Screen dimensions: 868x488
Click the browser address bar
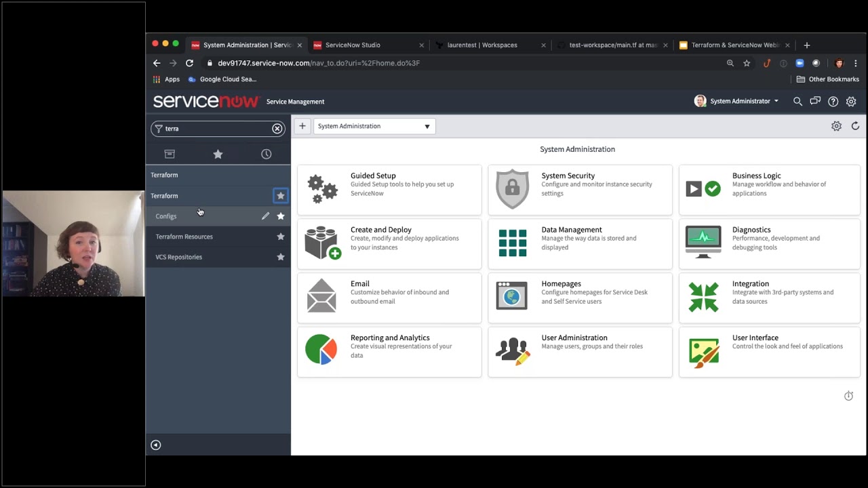point(461,63)
